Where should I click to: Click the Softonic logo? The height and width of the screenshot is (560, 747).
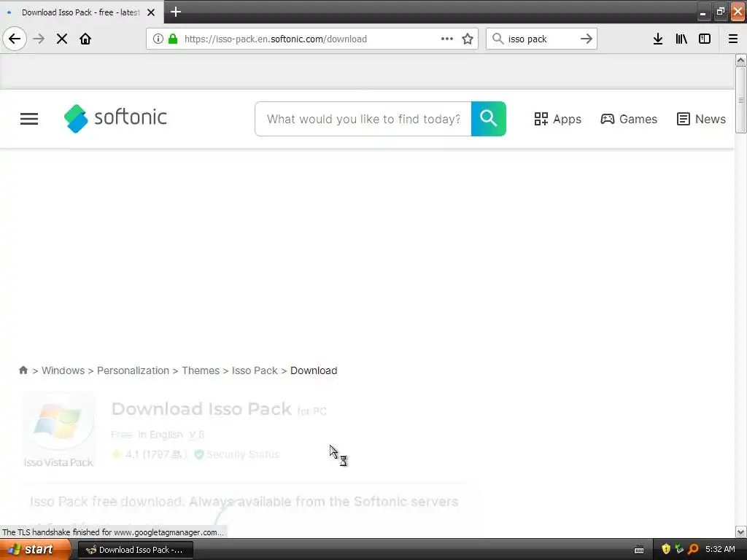tap(116, 119)
